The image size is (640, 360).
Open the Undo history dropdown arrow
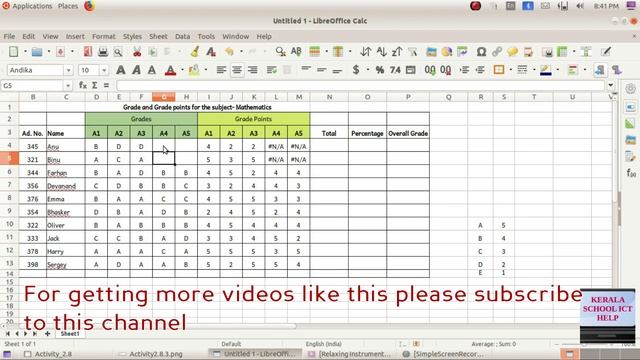click(241, 52)
